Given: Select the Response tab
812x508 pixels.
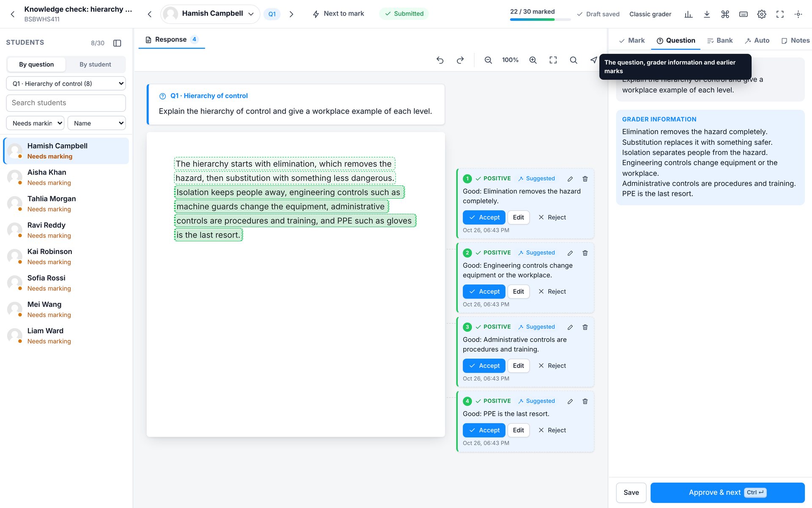Looking at the screenshot, I should tap(172, 39).
